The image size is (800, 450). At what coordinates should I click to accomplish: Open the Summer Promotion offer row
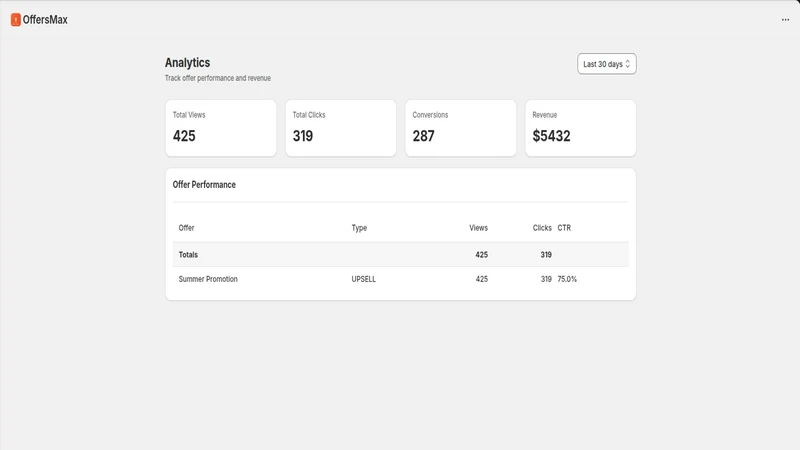(401, 279)
